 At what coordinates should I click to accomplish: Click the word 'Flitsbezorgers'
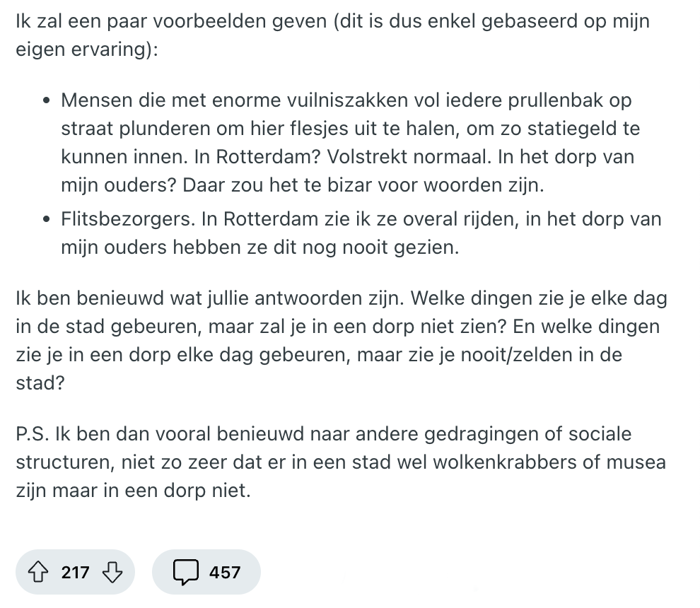click(x=127, y=219)
